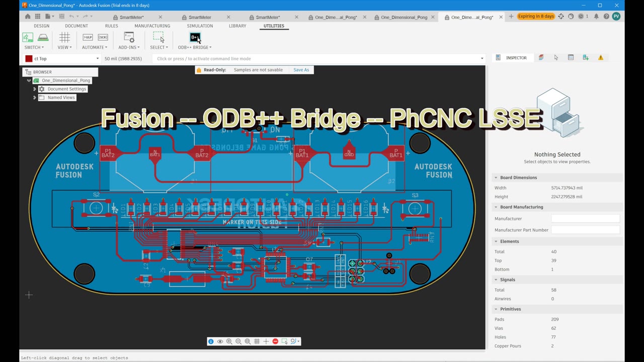Click the Save As link in the read-only bar
644x362 pixels.
(x=301, y=70)
